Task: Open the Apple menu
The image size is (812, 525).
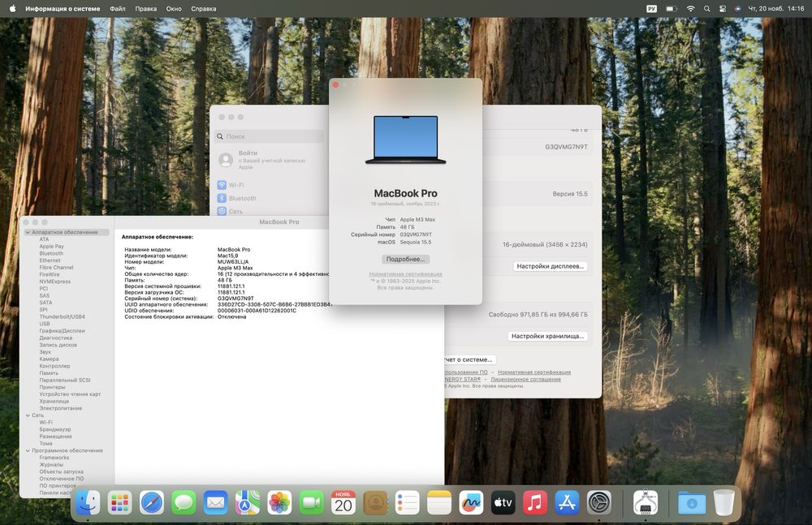Action: coord(12,8)
